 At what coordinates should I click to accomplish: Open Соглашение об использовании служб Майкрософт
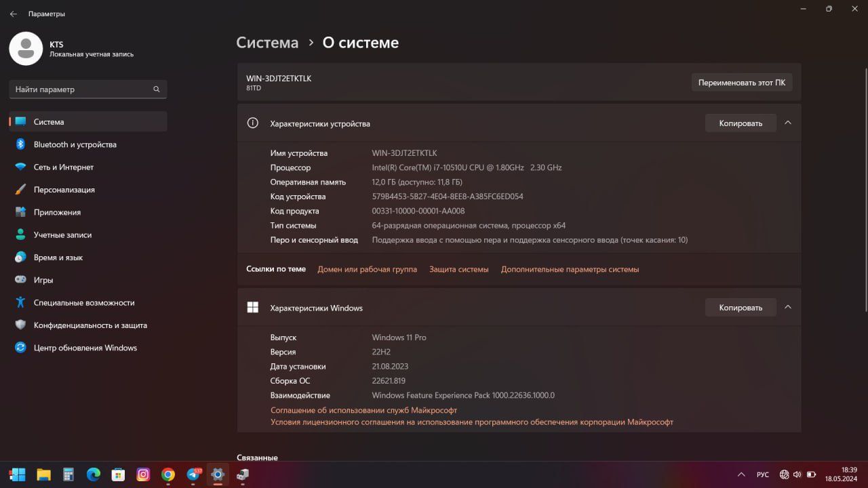click(363, 410)
